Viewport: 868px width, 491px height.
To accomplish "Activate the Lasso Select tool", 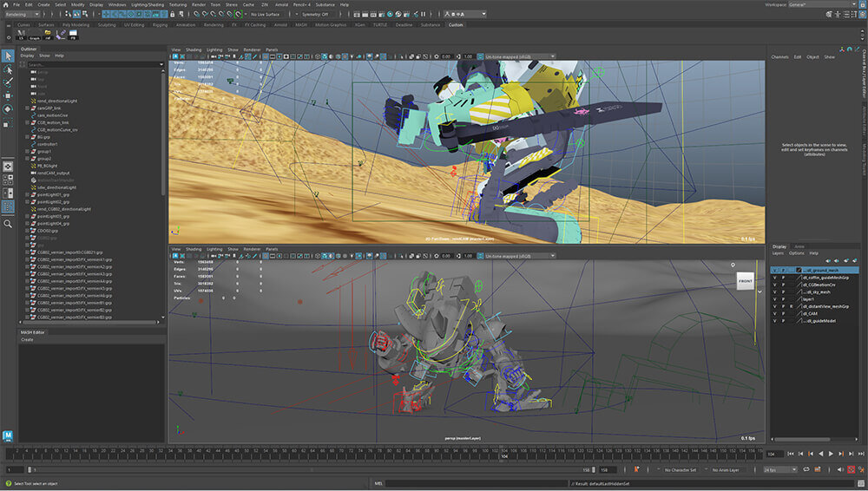I will [x=8, y=69].
